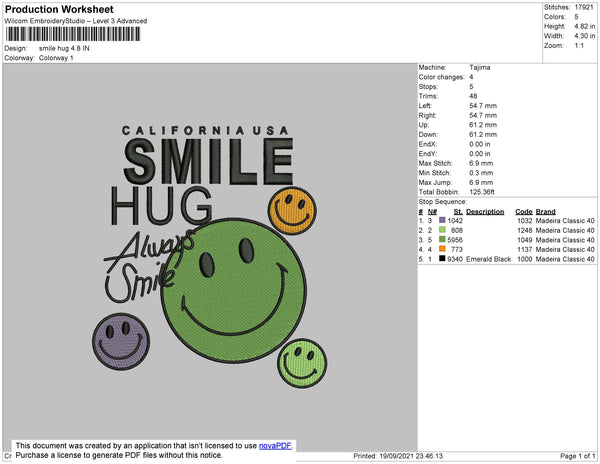Click the Zoom value '1:1'
600x464 pixels.
[x=579, y=46]
